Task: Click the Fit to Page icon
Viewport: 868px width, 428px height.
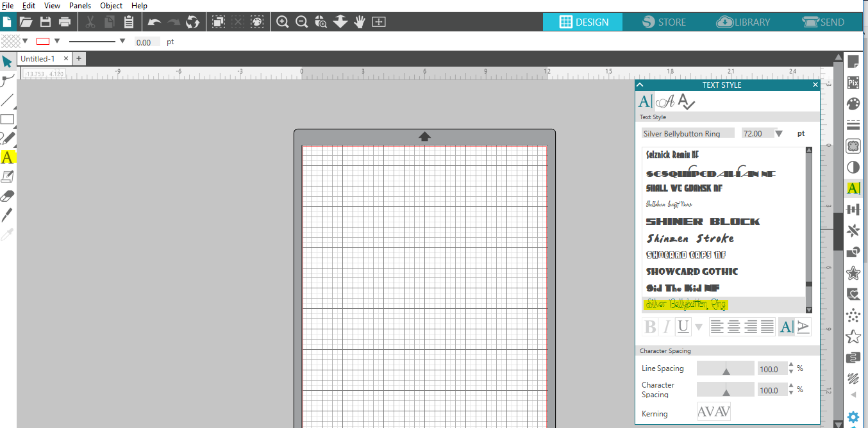Action: 379,22
